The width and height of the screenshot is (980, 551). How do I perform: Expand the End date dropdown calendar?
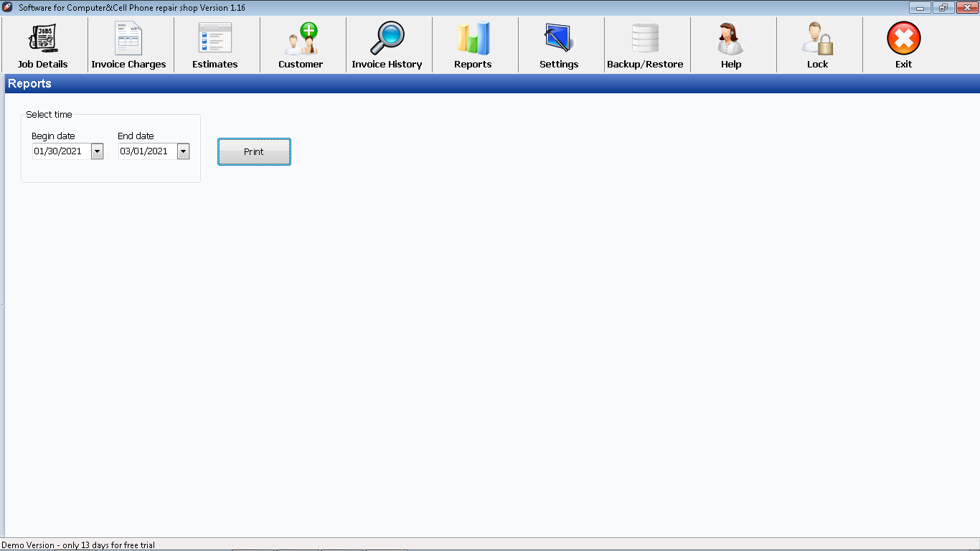pyautogui.click(x=183, y=151)
